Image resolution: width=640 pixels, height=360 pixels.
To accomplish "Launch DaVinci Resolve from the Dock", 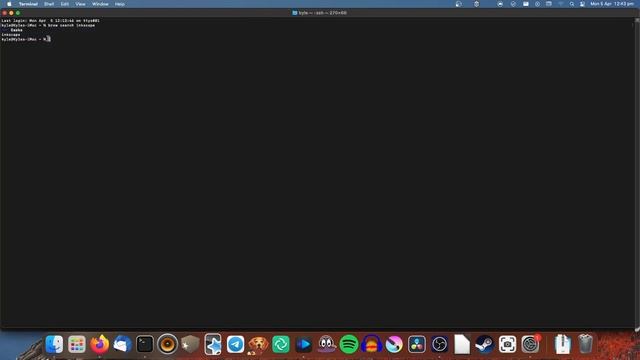I will pos(417,344).
